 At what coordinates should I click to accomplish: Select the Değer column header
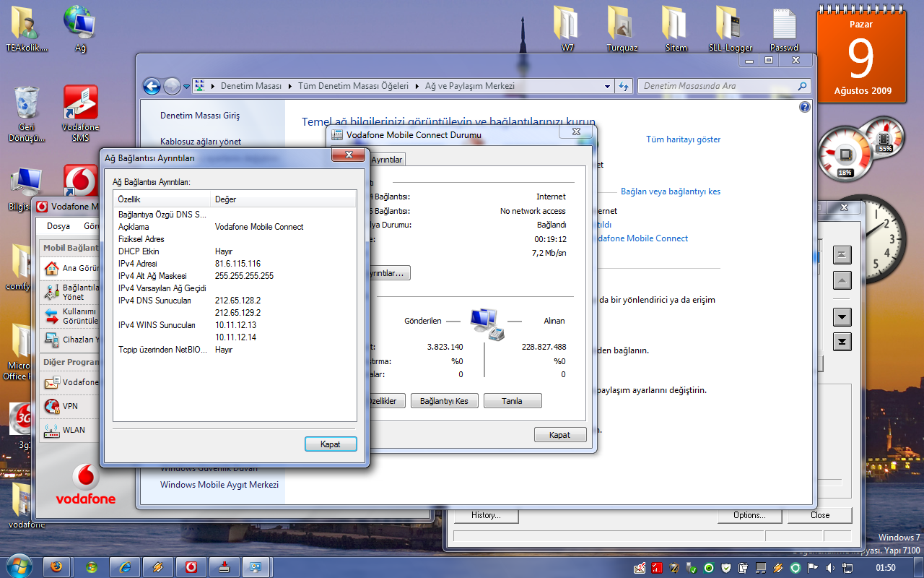click(284, 199)
